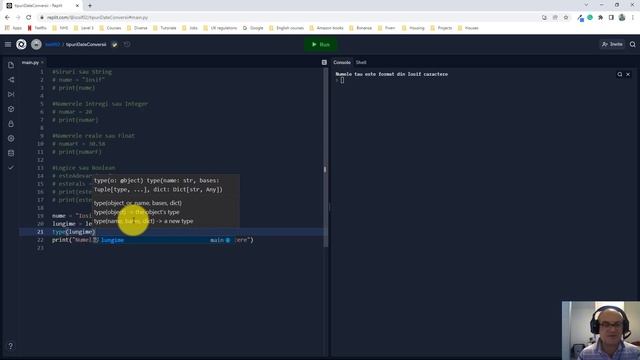Open a new browser tab with plus button
640x360 pixels.
click(x=90, y=6)
